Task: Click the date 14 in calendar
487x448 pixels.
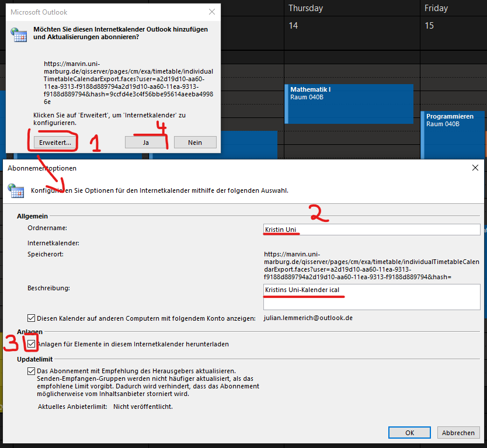Action: pyautogui.click(x=293, y=26)
